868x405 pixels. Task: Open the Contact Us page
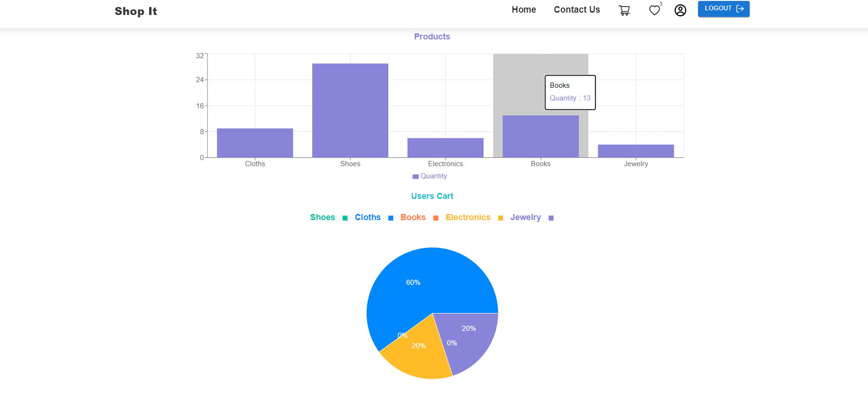(x=576, y=10)
